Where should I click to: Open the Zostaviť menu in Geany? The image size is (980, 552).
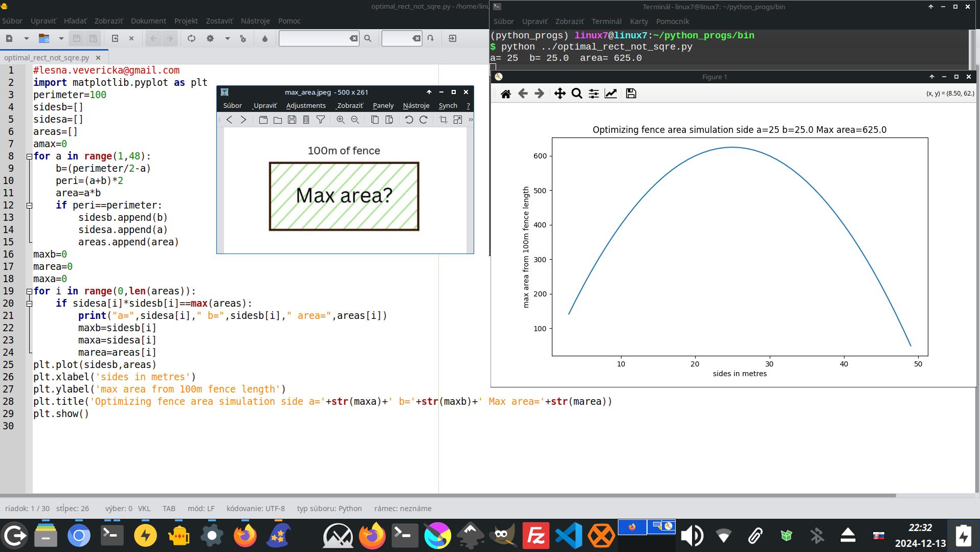219,21
